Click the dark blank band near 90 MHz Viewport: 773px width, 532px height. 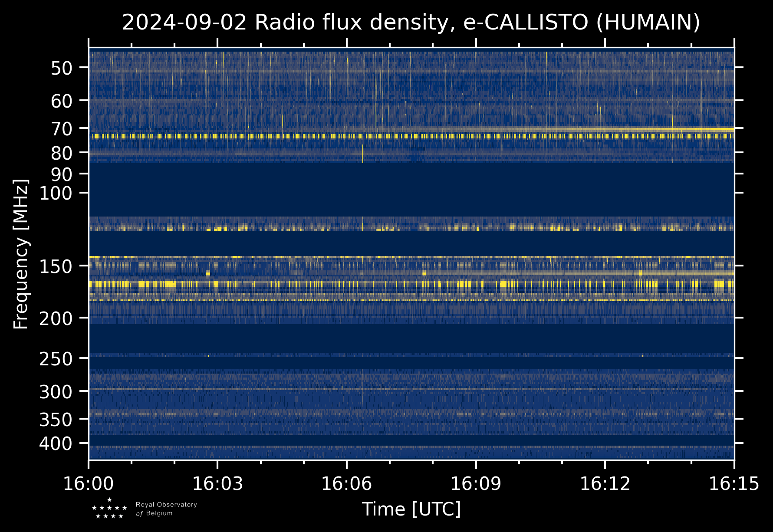pyautogui.click(x=411, y=190)
